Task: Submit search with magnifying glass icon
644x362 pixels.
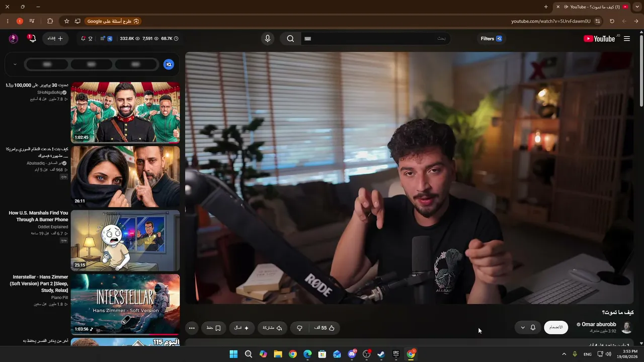Action: click(x=290, y=39)
